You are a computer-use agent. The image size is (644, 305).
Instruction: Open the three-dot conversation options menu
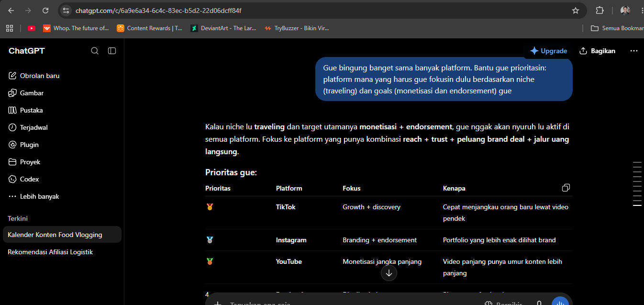point(634,51)
